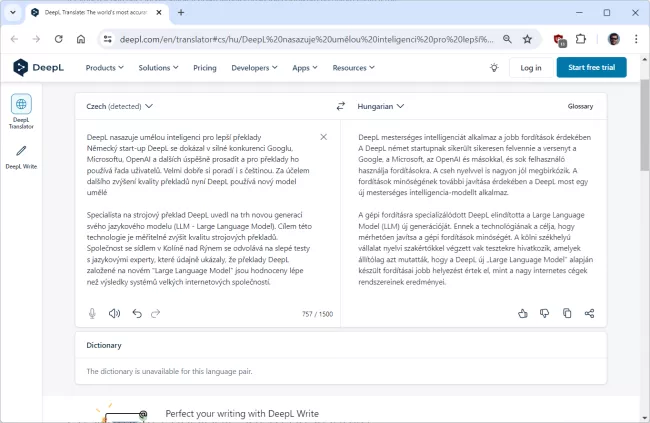Click the Log in button
Viewport: 650px width, 423px height.
(x=529, y=68)
